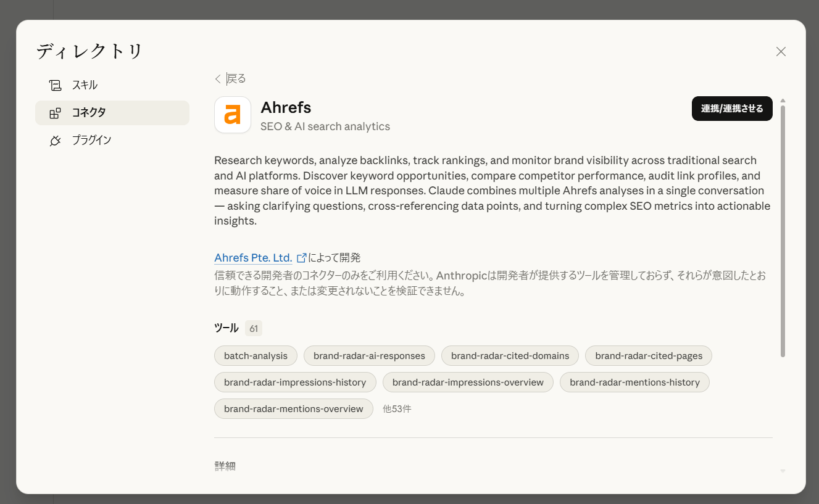Image resolution: width=819 pixels, height=504 pixels.
Task: Click the external link icon beside Ahrefs Pte. Ltd.
Action: pos(301,258)
